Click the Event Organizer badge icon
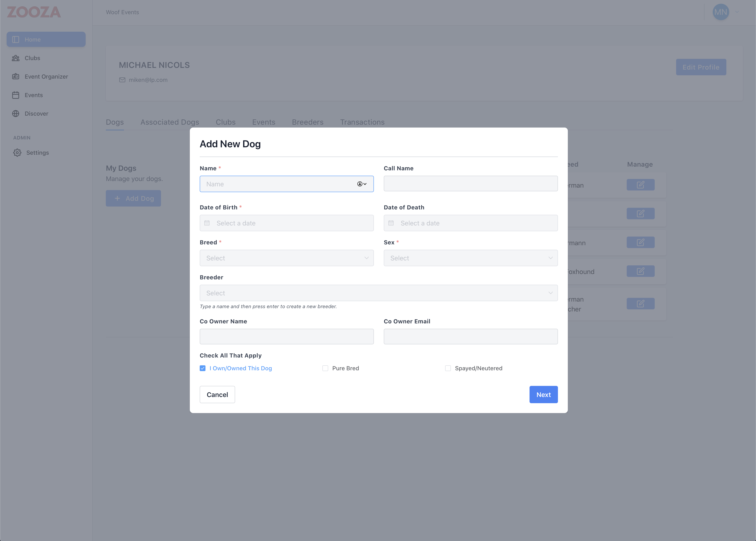The height and width of the screenshot is (541, 756). tap(16, 77)
